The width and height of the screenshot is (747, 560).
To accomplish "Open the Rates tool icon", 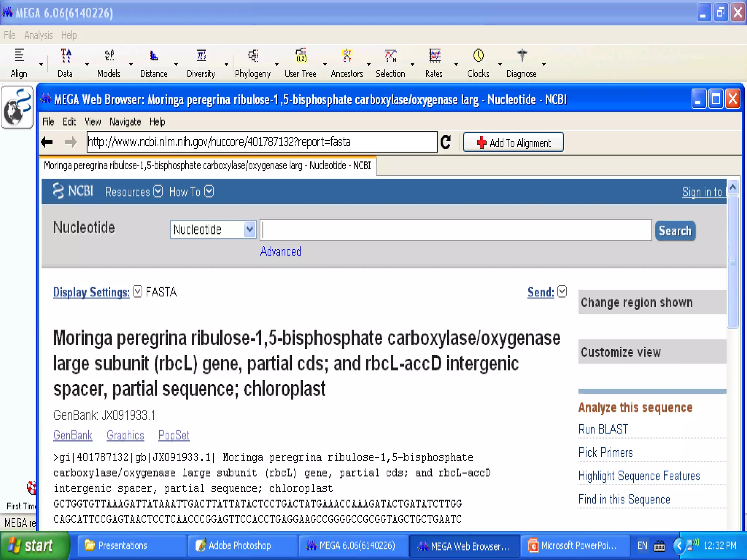I will coord(434,63).
